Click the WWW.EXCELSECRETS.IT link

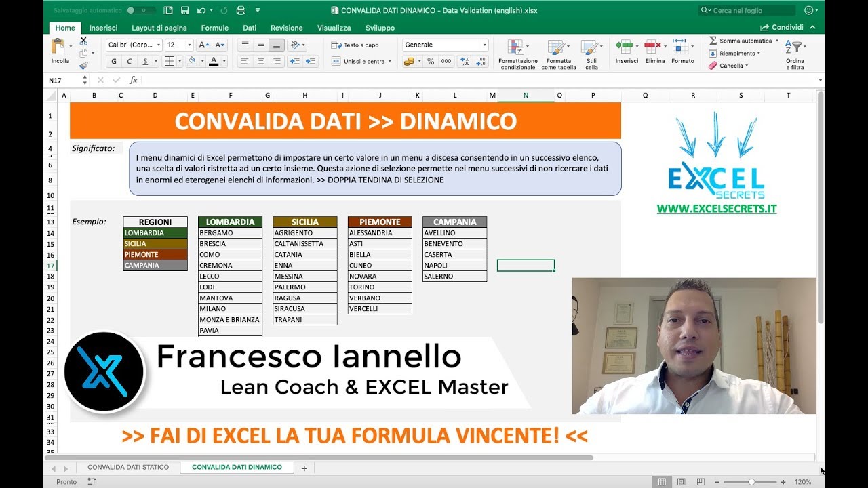[x=717, y=209]
